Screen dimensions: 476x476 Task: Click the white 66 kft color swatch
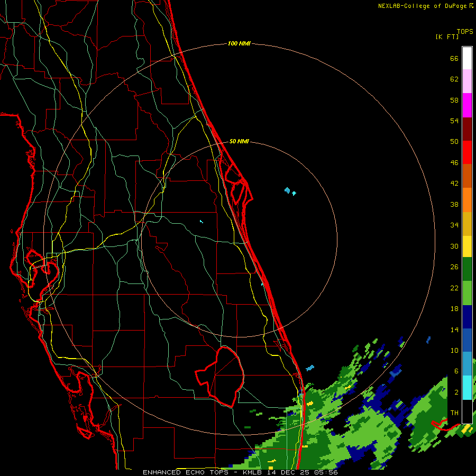pyautogui.click(x=467, y=58)
